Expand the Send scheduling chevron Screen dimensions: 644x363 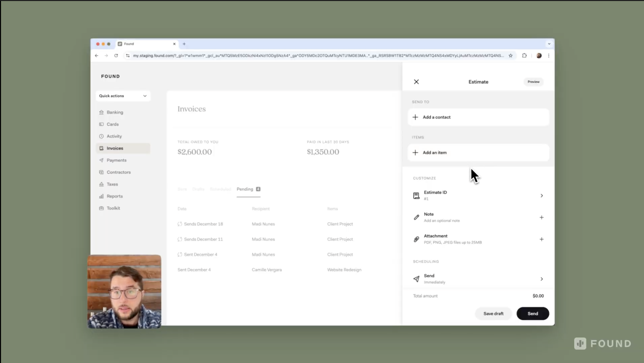click(542, 278)
